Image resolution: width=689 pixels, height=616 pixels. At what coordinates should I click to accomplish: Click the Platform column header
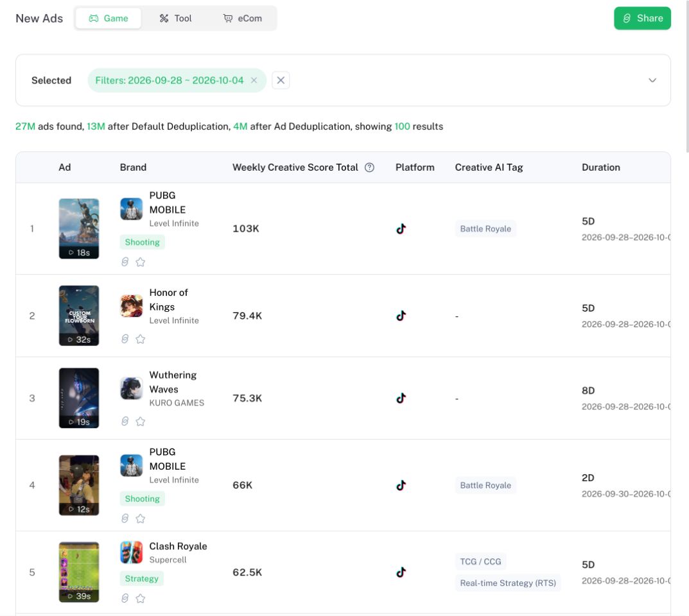tap(415, 167)
